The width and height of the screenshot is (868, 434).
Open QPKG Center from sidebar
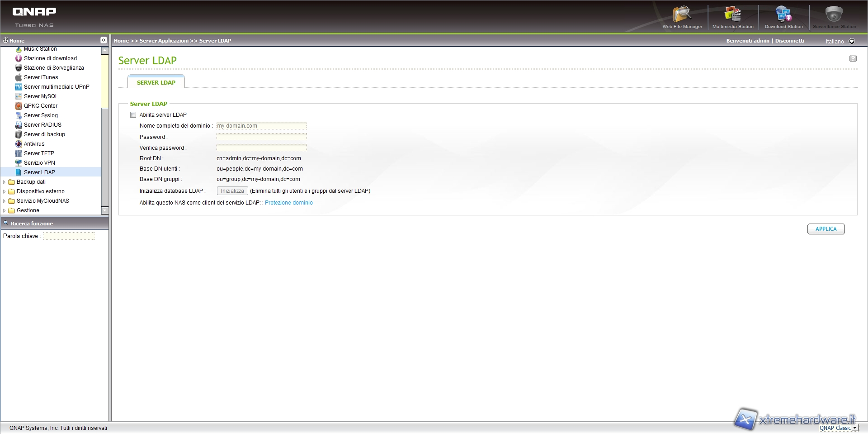[40, 106]
